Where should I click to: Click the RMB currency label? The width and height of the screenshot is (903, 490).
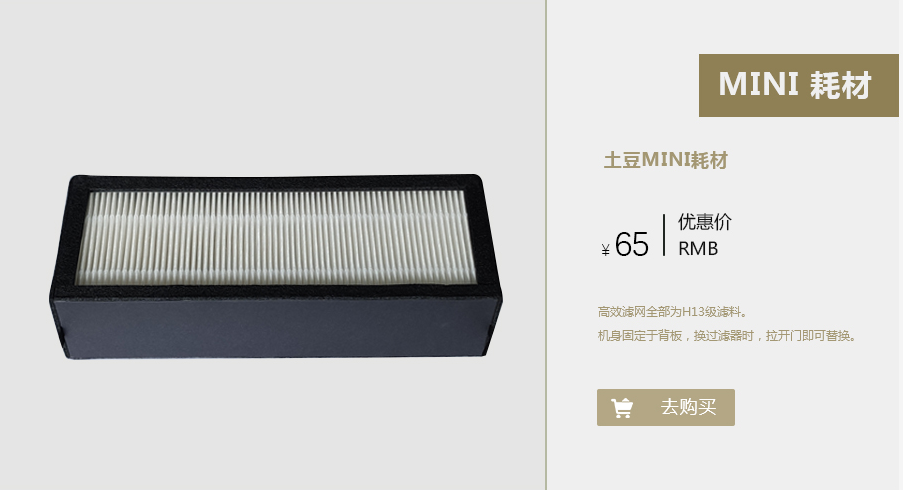(x=698, y=249)
